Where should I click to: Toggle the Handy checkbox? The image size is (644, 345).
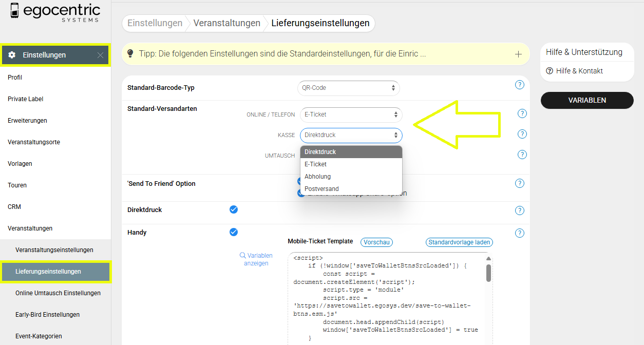coord(234,232)
